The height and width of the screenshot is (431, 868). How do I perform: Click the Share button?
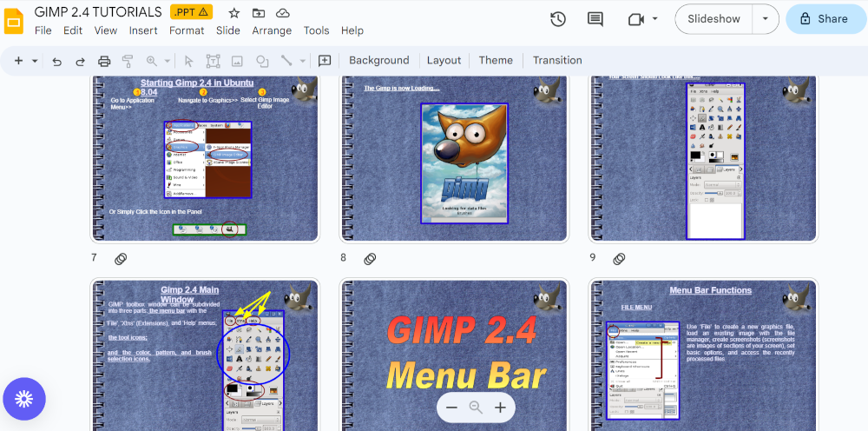(x=826, y=19)
